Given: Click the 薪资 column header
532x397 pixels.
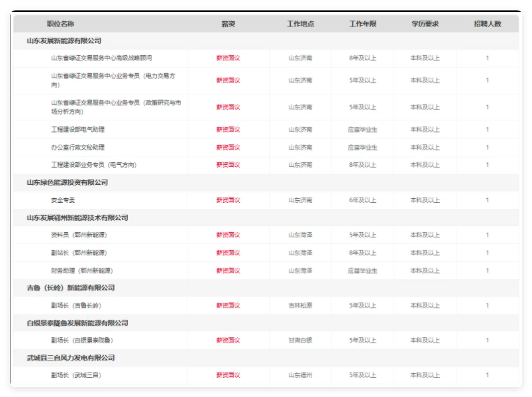Looking at the screenshot, I should [228, 24].
